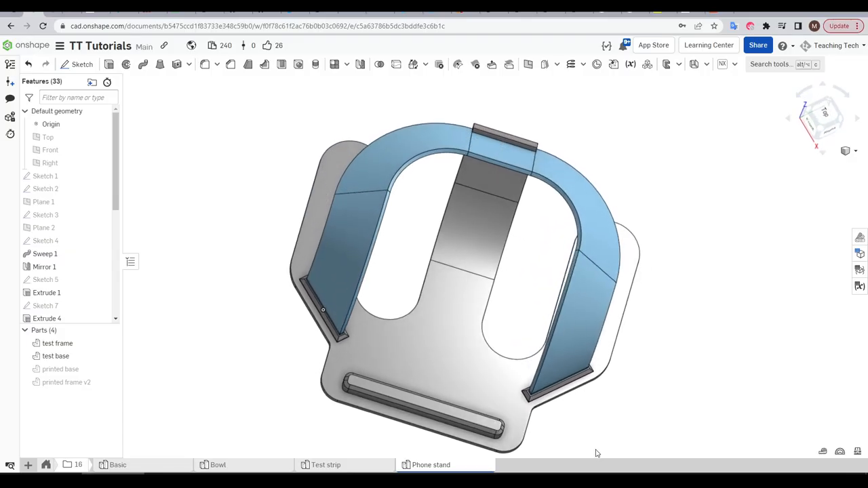Switch to the Test strip tab
868x488 pixels.
click(x=325, y=464)
